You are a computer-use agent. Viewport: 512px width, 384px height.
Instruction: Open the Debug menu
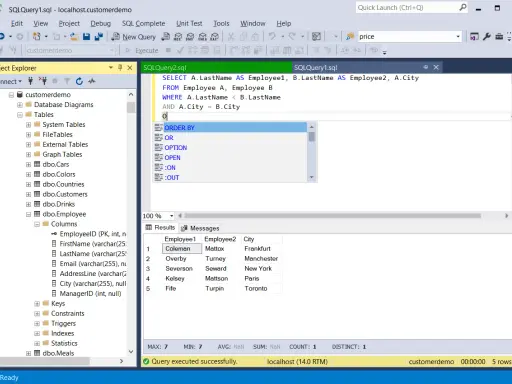[x=100, y=23]
